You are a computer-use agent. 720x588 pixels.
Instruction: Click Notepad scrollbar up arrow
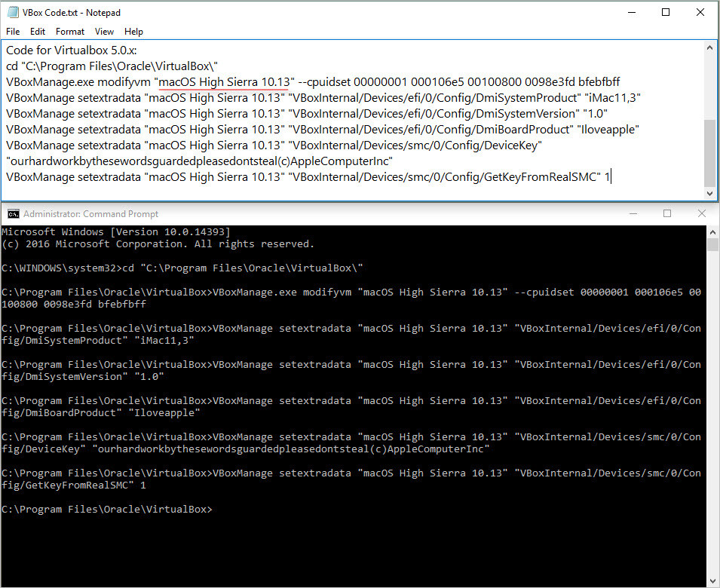(x=710, y=47)
